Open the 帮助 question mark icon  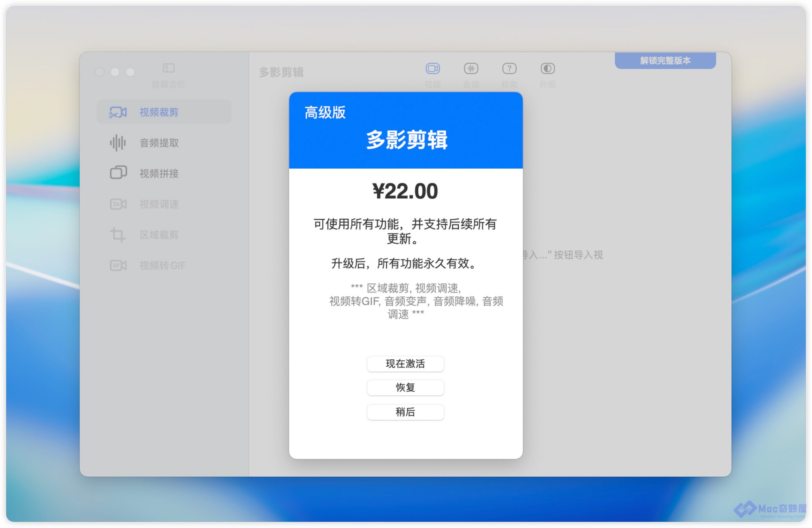pyautogui.click(x=509, y=68)
